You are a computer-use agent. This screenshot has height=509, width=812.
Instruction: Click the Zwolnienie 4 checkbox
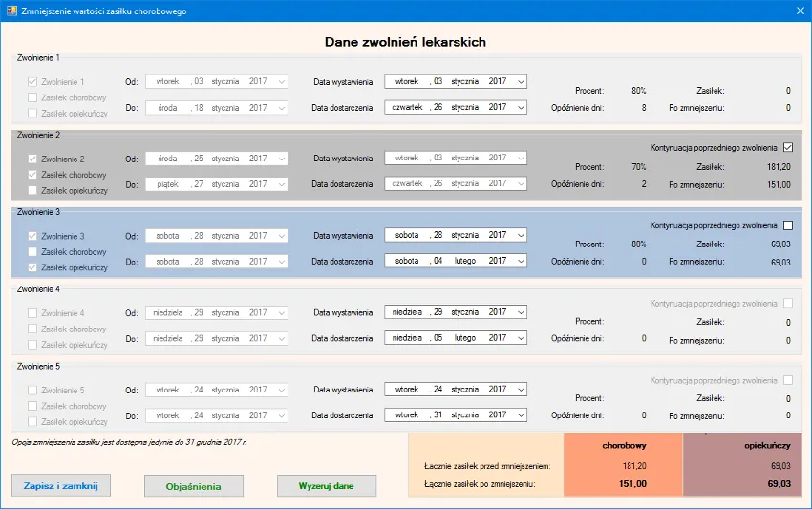click(x=33, y=313)
